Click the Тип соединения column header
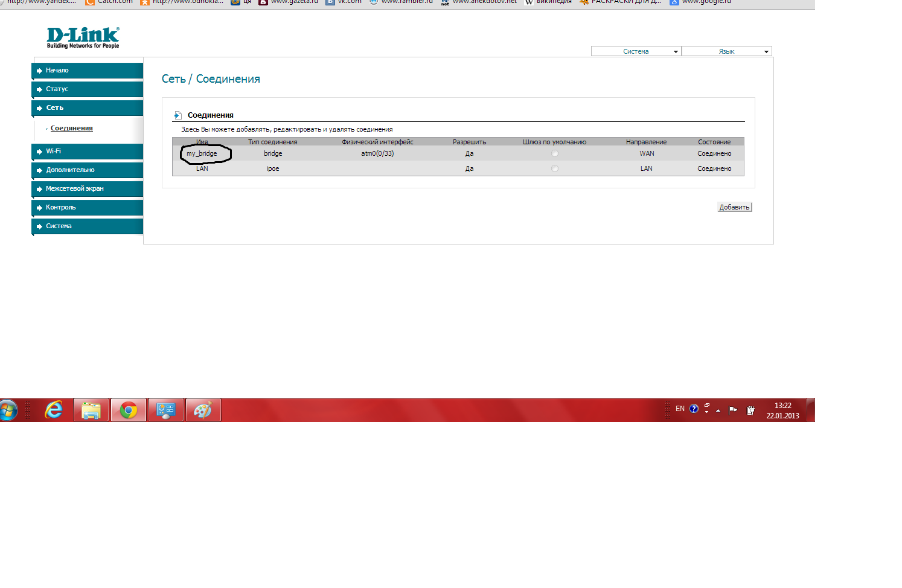The height and width of the screenshot is (588, 902). point(273,142)
